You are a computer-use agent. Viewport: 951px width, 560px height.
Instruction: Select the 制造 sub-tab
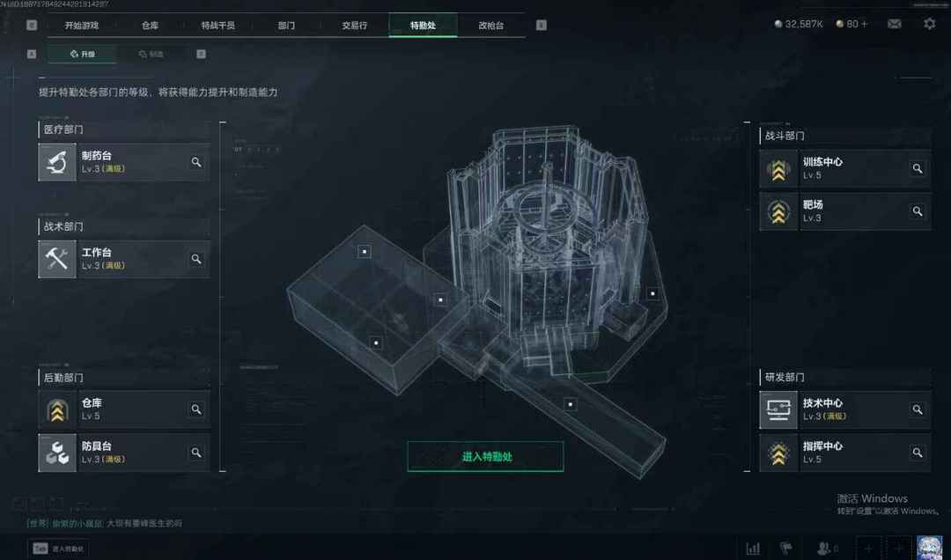point(151,54)
